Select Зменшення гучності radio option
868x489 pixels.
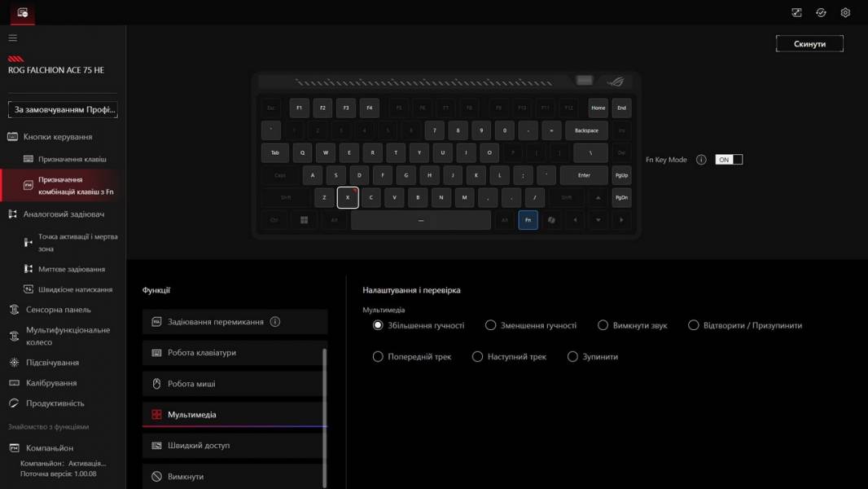click(491, 325)
